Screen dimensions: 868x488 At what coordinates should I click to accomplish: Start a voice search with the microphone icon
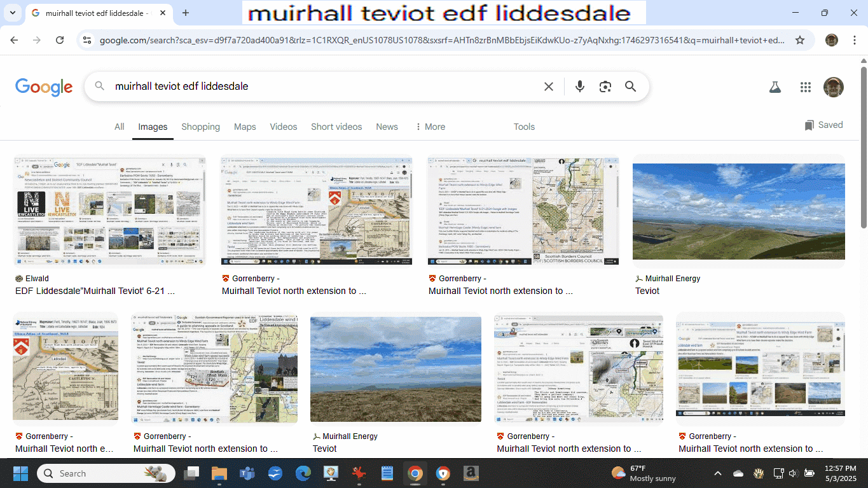[x=579, y=87]
